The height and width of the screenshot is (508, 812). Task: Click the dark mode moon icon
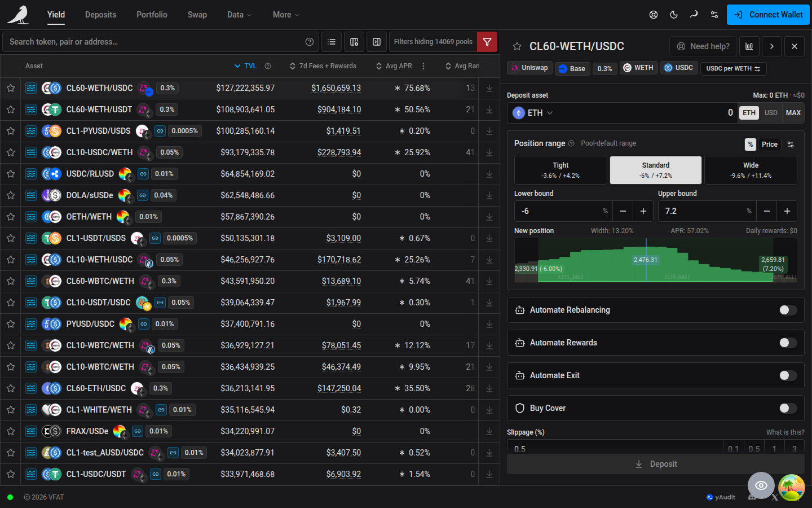(674, 15)
